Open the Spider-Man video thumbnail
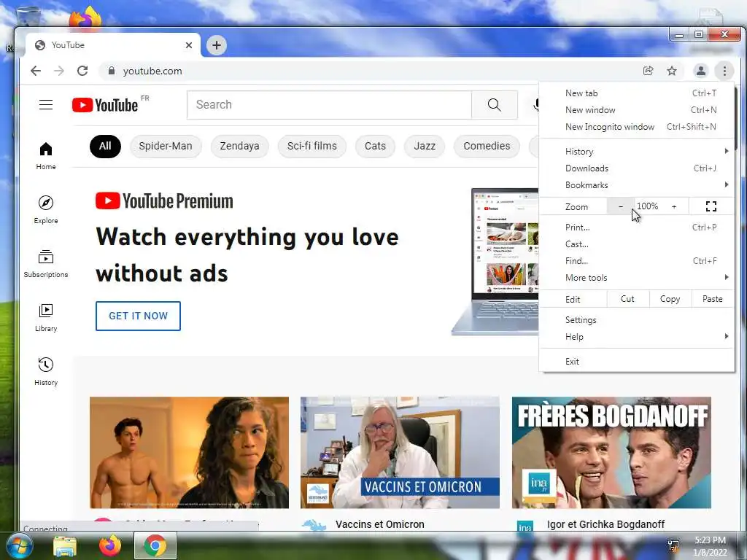The width and height of the screenshot is (747, 560). (x=189, y=452)
